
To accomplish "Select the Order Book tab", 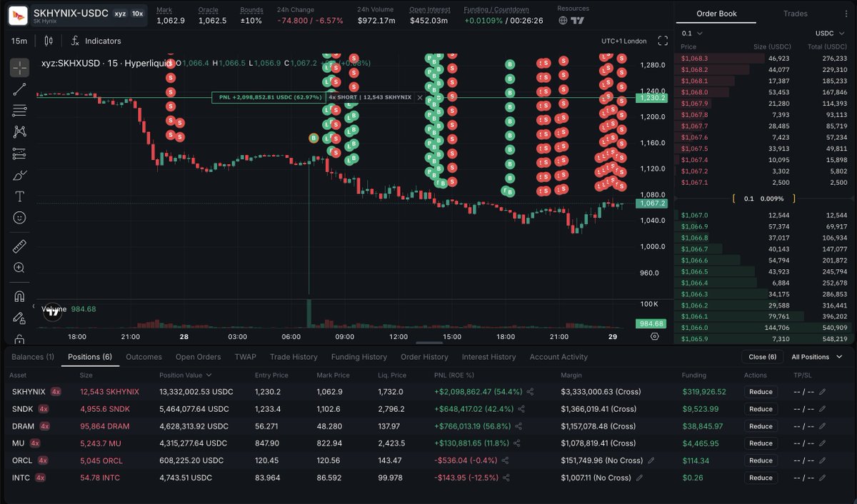I will point(716,14).
